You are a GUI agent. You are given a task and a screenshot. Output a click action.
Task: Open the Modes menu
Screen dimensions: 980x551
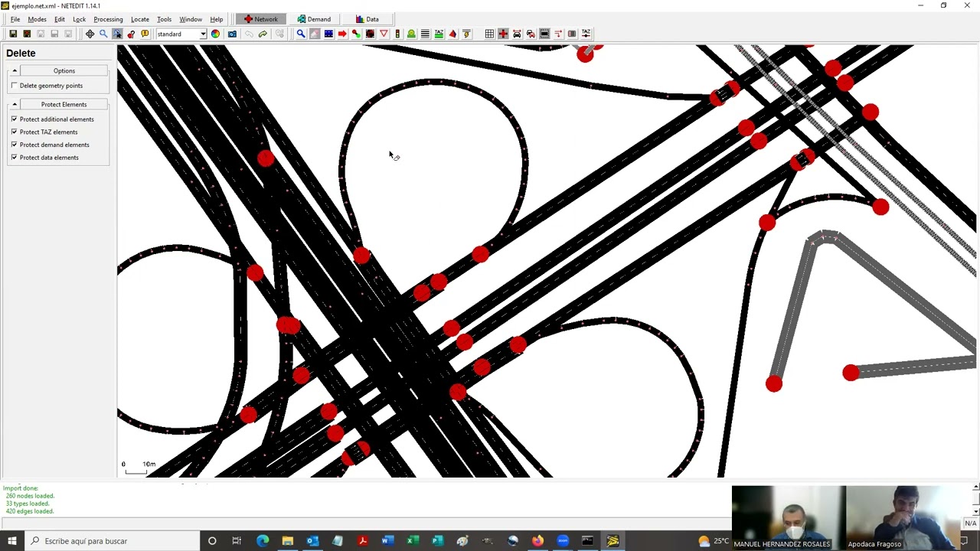(37, 19)
